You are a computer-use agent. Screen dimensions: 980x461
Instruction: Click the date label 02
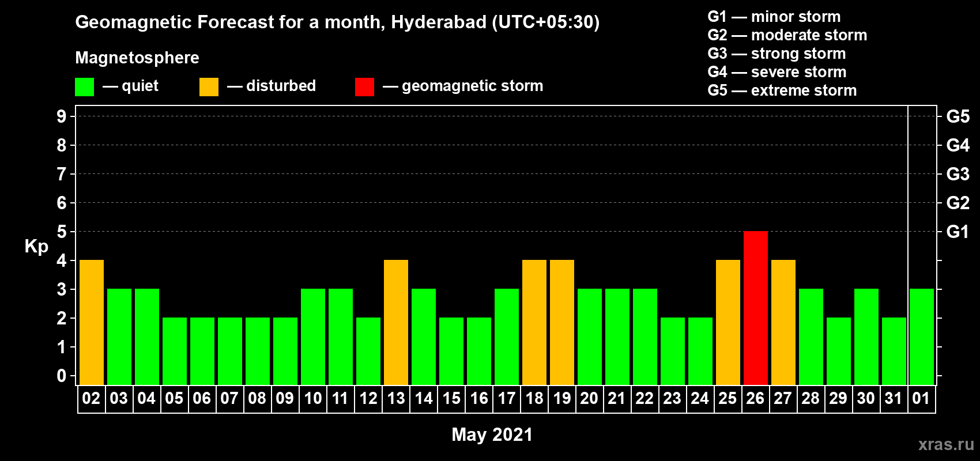point(91,398)
